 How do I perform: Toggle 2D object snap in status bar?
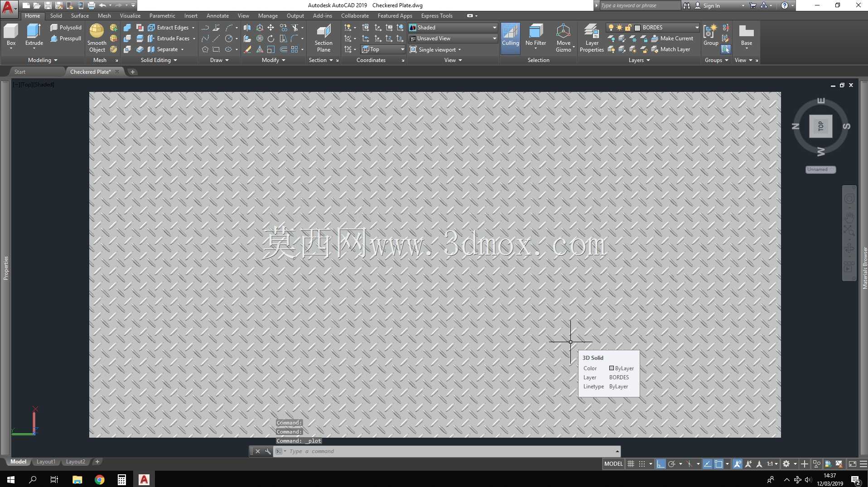(x=719, y=463)
